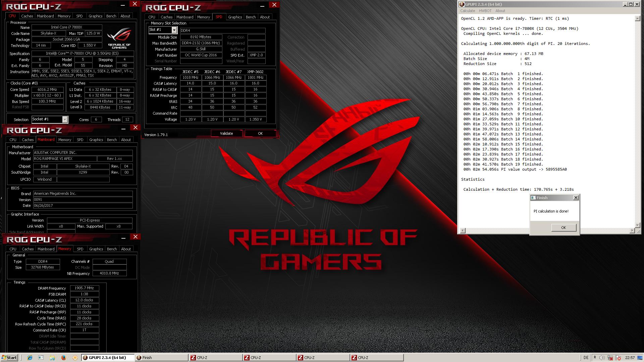Click the Core VID value 1.550 V
This screenshot has height=362, width=644.
click(90, 45)
